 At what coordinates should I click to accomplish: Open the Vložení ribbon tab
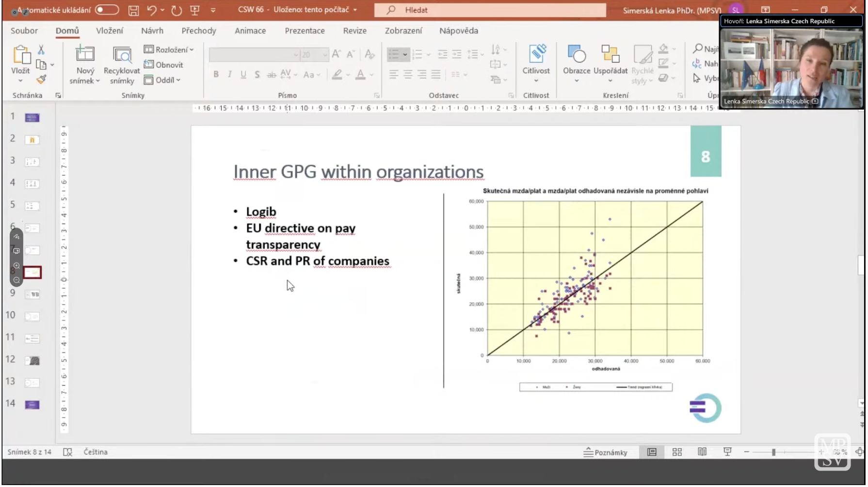110,31
